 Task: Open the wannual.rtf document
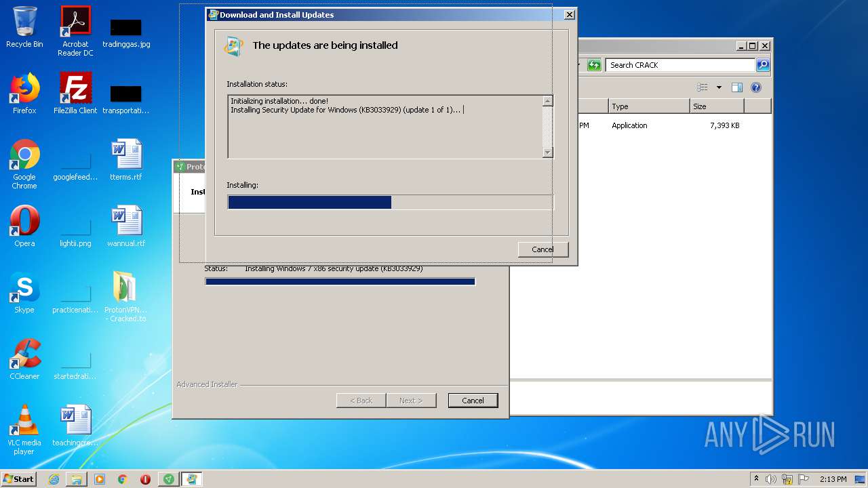pyautogui.click(x=126, y=226)
